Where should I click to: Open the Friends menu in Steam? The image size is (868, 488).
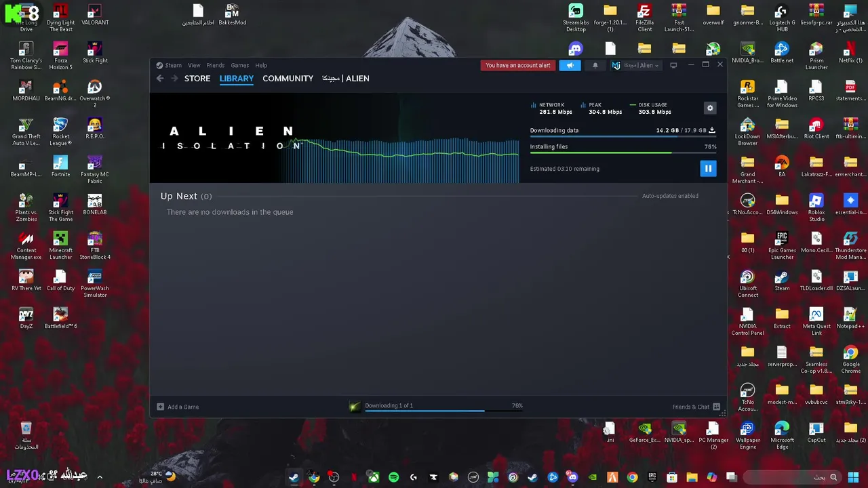pyautogui.click(x=216, y=65)
